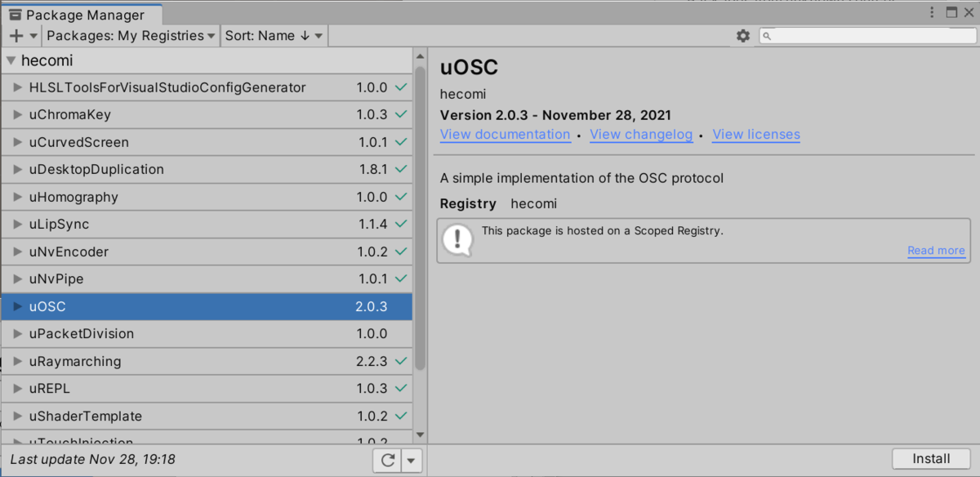Click the add package plus icon
Viewport: 980px width, 477px height.
pos(16,36)
